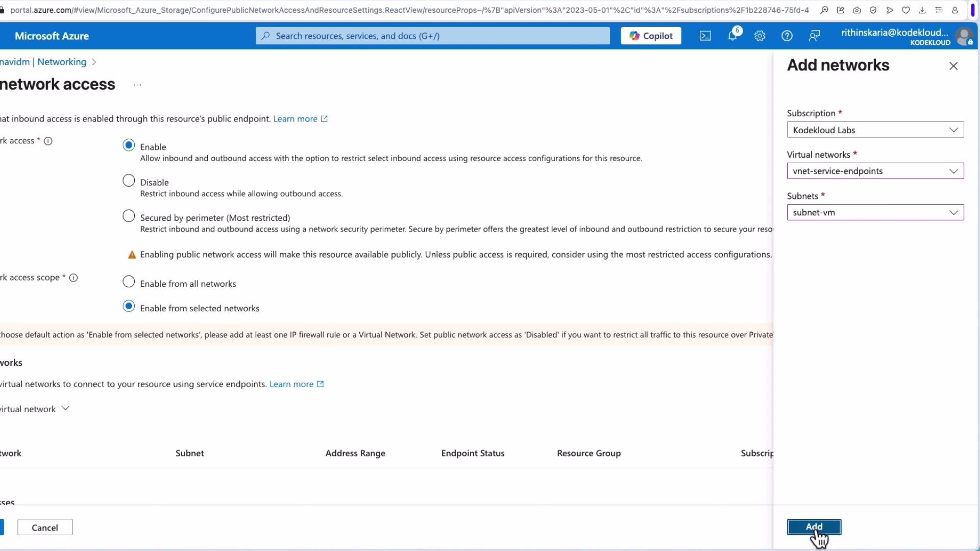Image resolution: width=980 pixels, height=551 pixels.
Task: Click the Add button in Add networks panel
Action: (x=814, y=527)
